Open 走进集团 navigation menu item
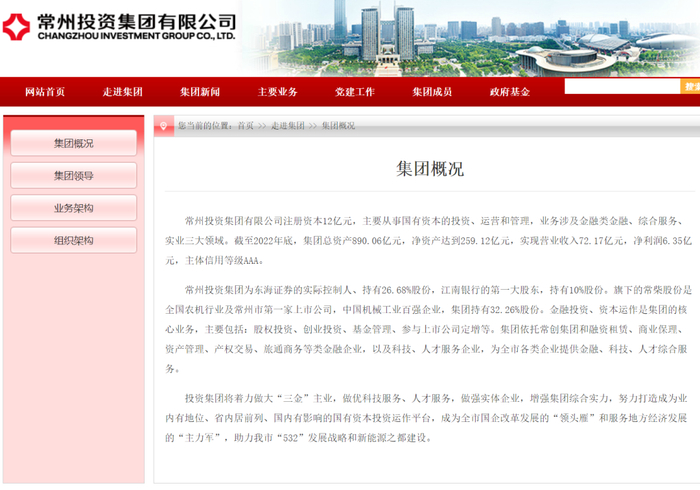The image size is (700, 490). 122,92
